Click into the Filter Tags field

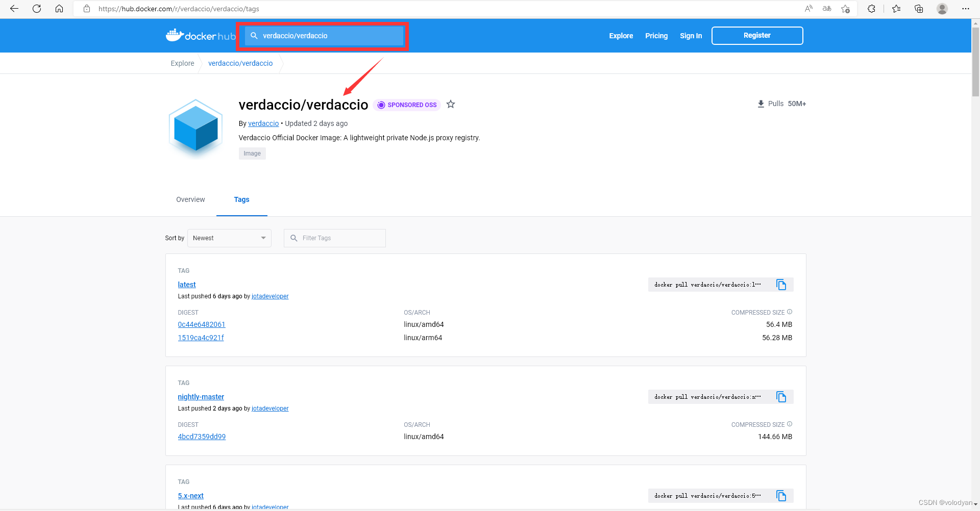(335, 238)
